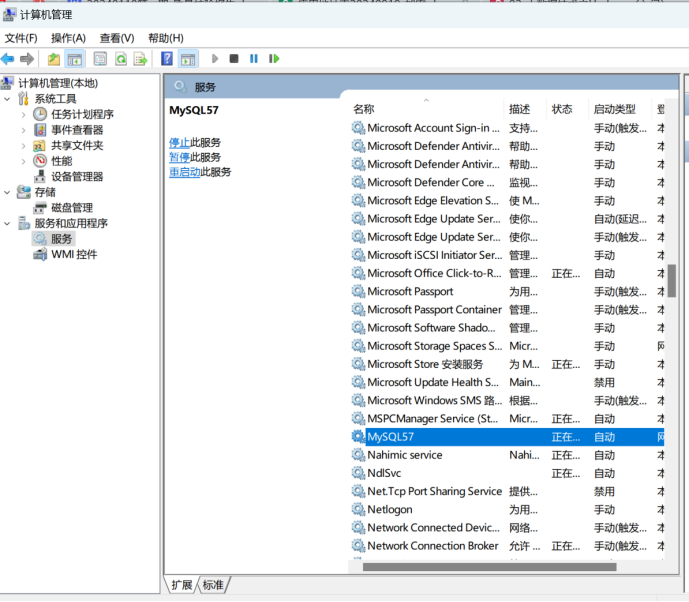The width and height of the screenshot is (689, 602).
Task: Sort by the 启动类型 column header
Action: pyautogui.click(x=614, y=109)
